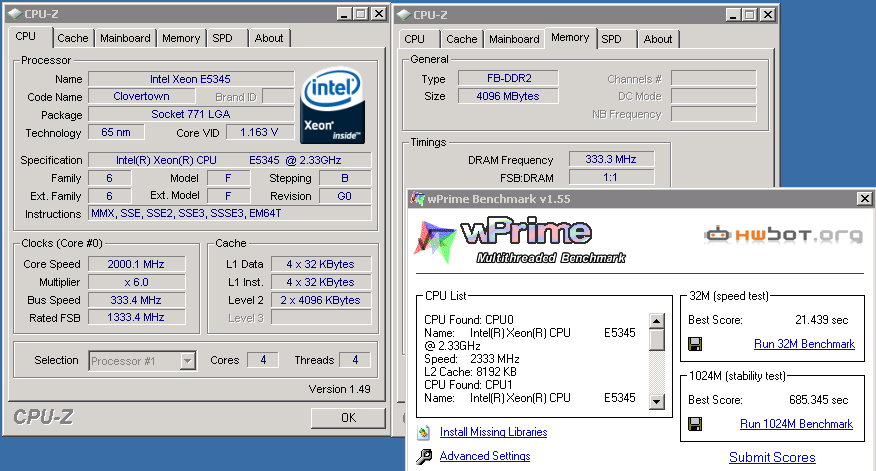Viewport: 876px width, 471px height.
Task: Open Advanced Settings link
Action: [x=485, y=456]
